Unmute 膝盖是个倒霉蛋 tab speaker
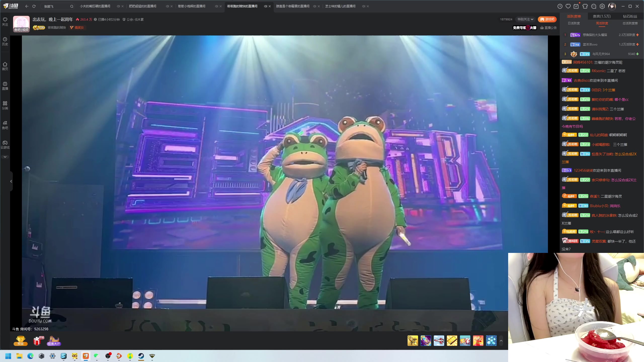Viewport: 644px width, 362px height. pyautogui.click(x=314, y=6)
